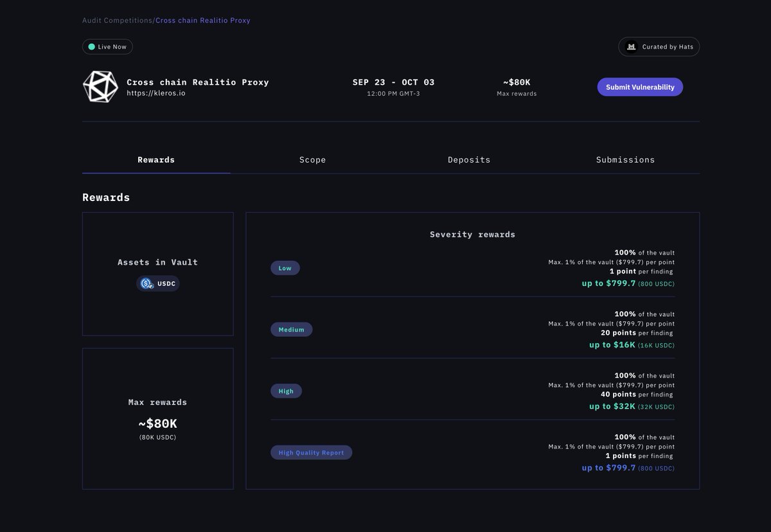Open the Submissions tab

pyautogui.click(x=625, y=160)
